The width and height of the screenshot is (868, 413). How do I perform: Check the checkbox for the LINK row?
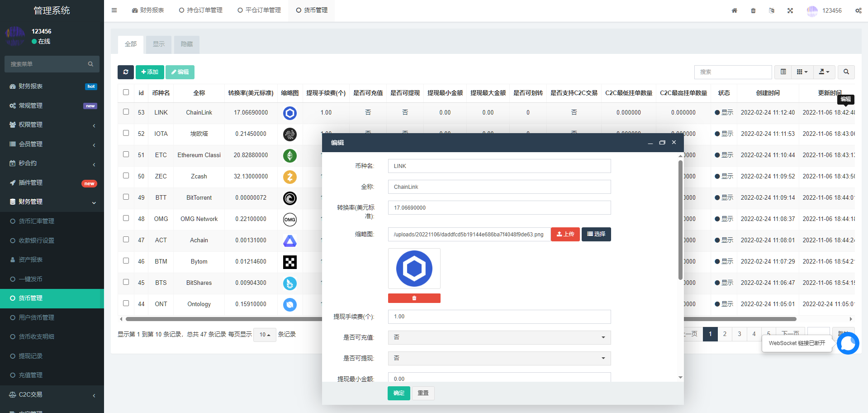coord(126,112)
